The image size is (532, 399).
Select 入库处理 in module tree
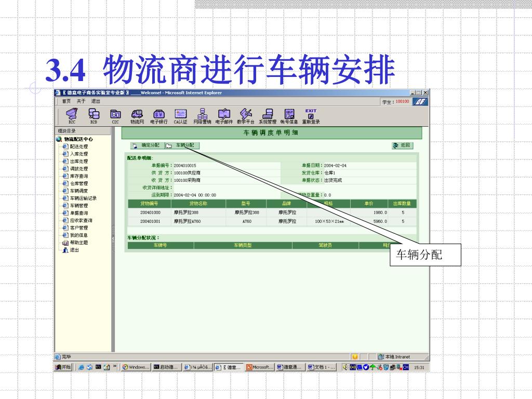point(79,154)
